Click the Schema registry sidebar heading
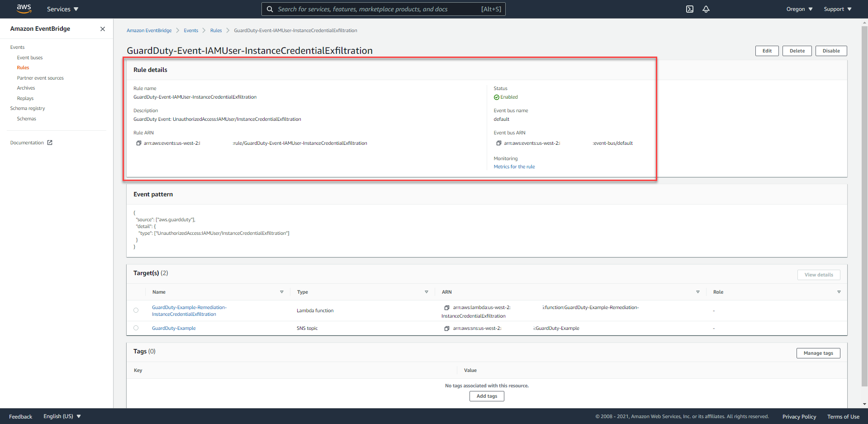The width and height of the screenshot is (868, 424). [28, 109]
